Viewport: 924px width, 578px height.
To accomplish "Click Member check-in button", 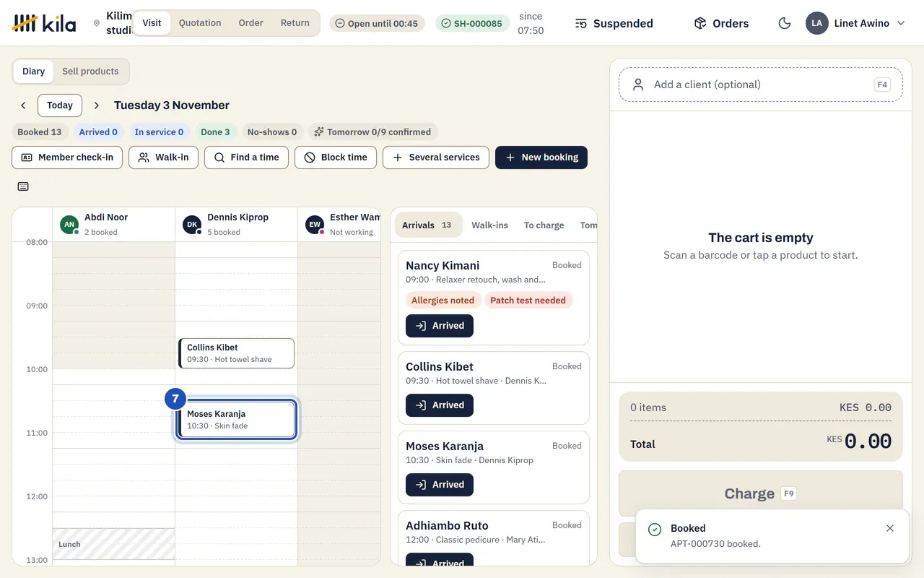I will click(x=67, y=158).
